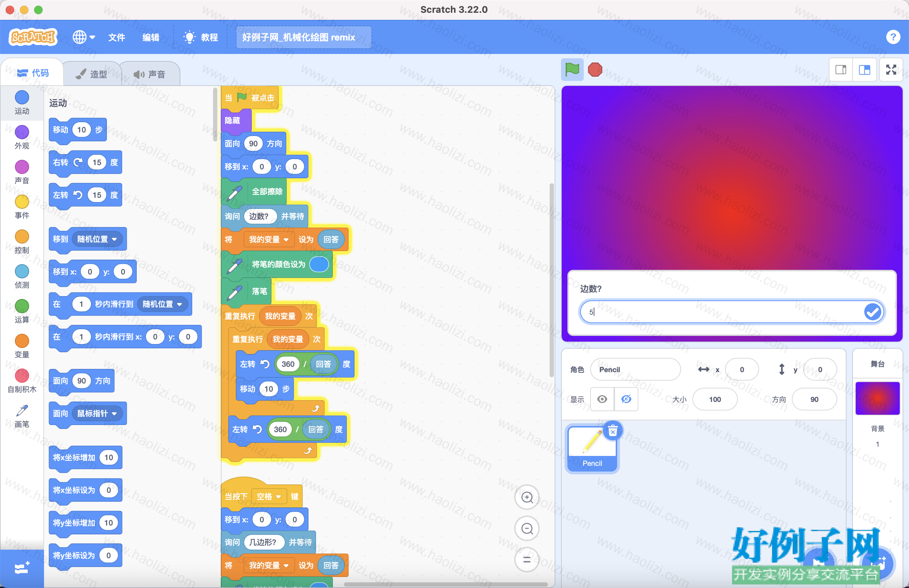909x588 pixels.
Task: Switch to small stage layout
Action: (841, 70)
